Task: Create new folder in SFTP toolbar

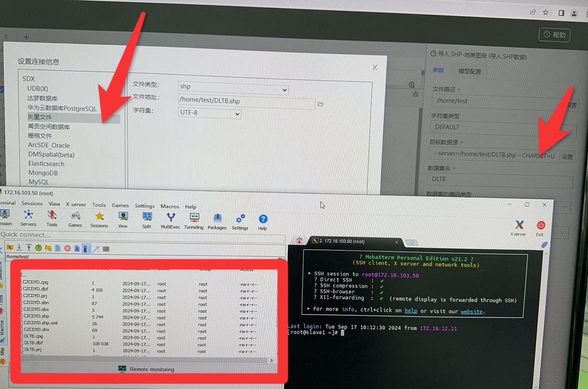Action: click(x=48, y=248)
